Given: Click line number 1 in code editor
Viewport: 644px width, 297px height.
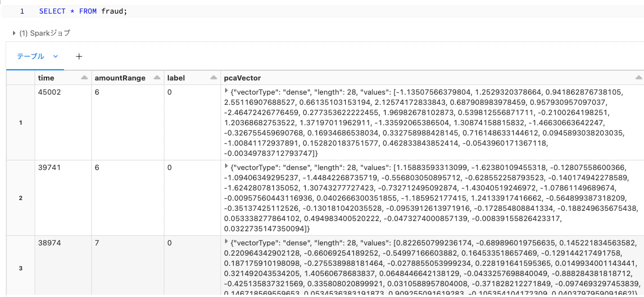Looking at the screenshot, I should coord(22,11).
